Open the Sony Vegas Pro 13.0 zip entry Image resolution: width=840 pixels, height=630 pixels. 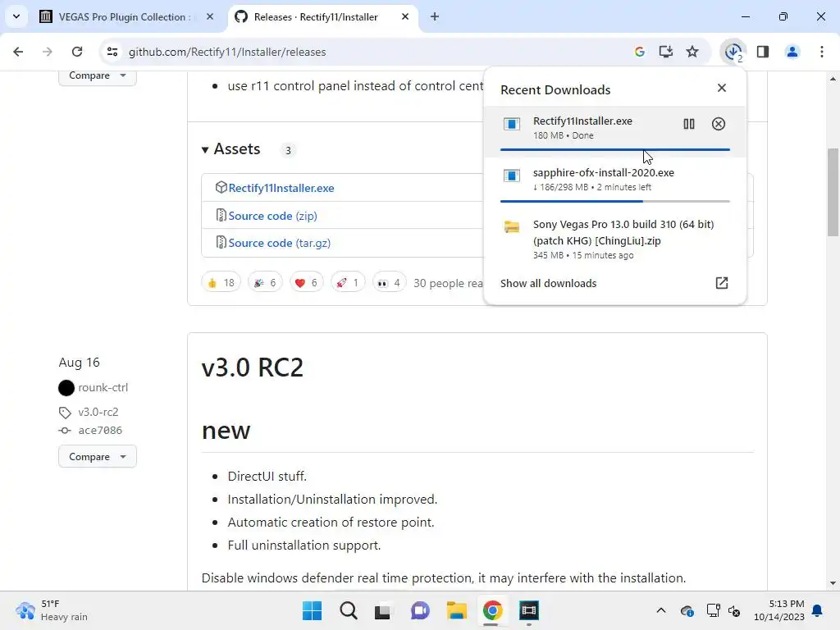[615, 239]
